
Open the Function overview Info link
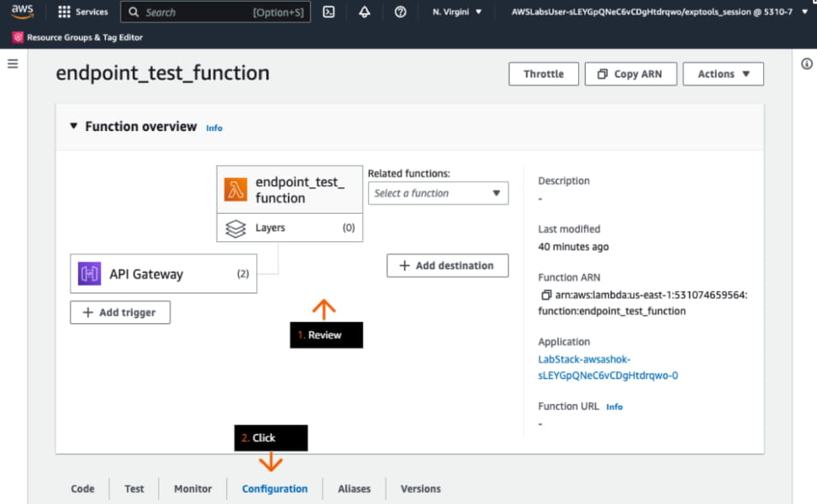tap(214, 128)
